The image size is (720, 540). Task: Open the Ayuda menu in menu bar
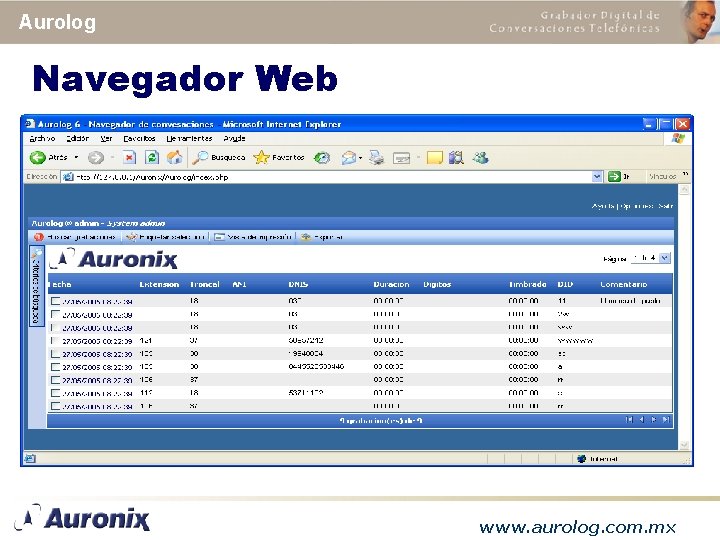point(234,138)
